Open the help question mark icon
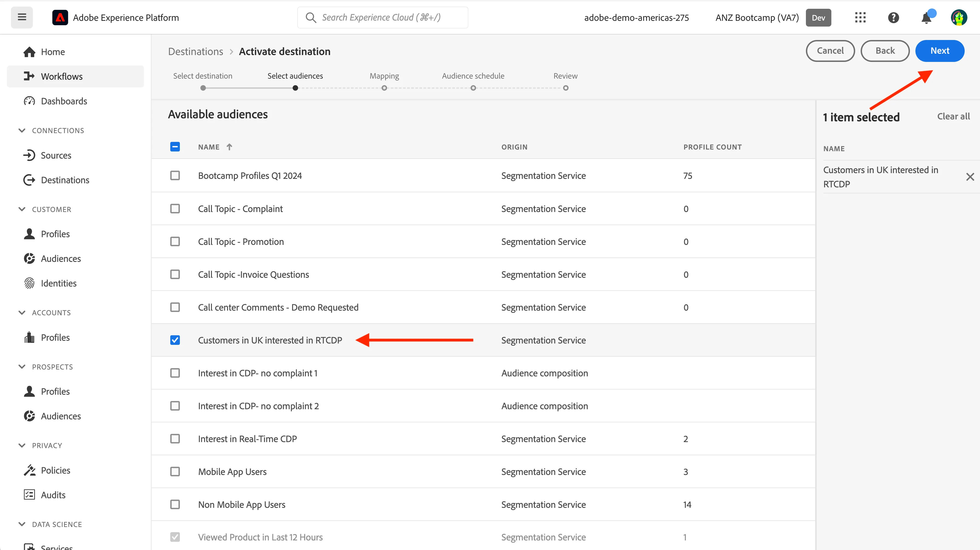This screenshot has width=980, height=550. pyautogui.click(x=893, y=18)
